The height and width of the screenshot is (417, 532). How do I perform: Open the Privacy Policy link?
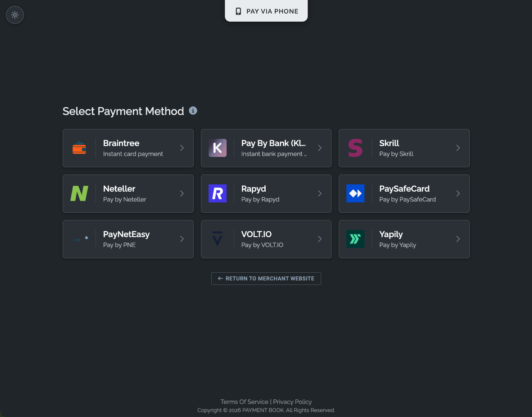coord(292,402)
